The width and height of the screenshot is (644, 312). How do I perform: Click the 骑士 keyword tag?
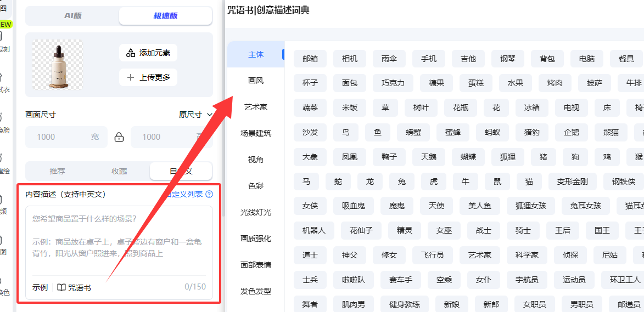tap(523, 230)
